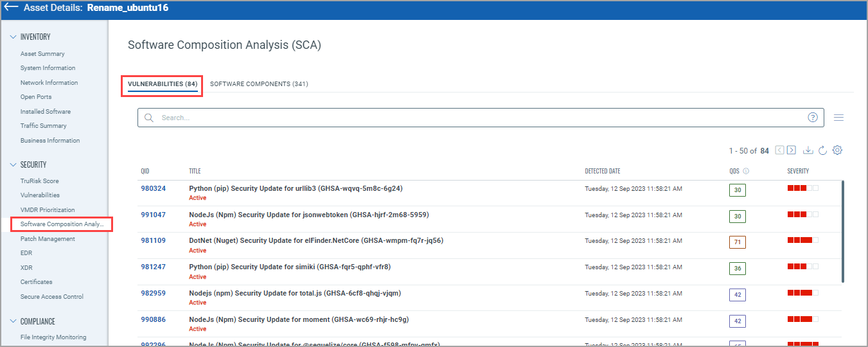Image resolution: width=868 pixels, height=347 pixels.
Task: Click the SEVERITY column header
Action: click(798, 172)
